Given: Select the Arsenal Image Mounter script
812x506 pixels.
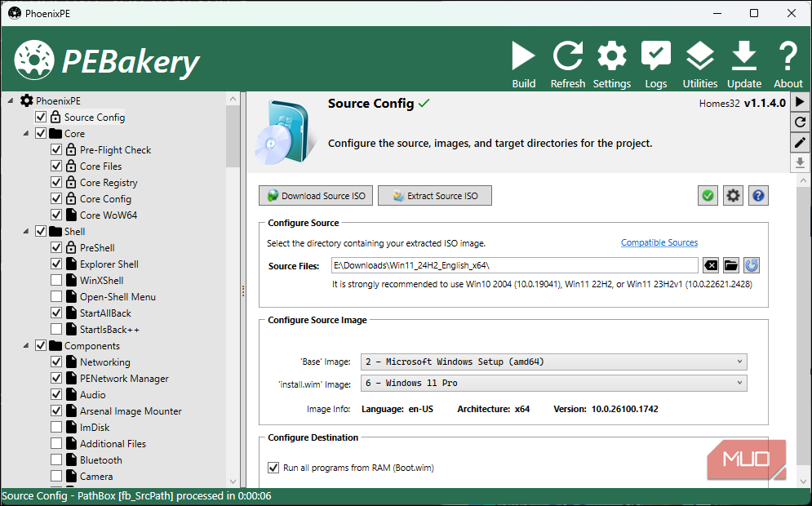Looking at the screenshot, I should pyautogui.click(x=131, y=411).
